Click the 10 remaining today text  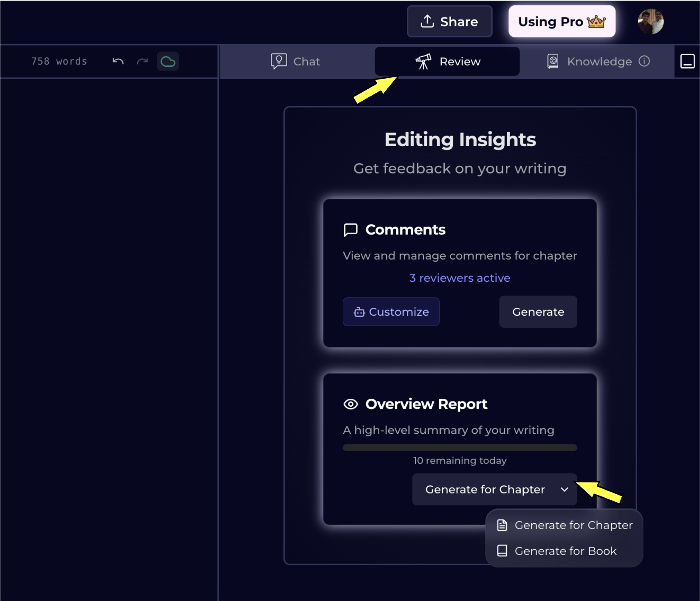460,460
